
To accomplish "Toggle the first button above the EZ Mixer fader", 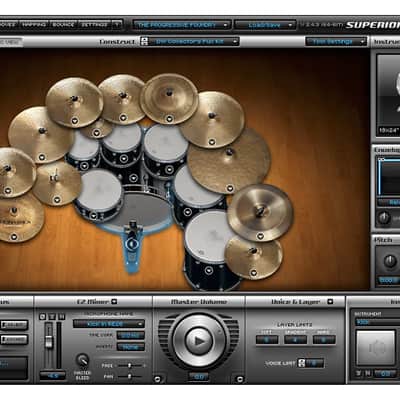I will (42, 316).
